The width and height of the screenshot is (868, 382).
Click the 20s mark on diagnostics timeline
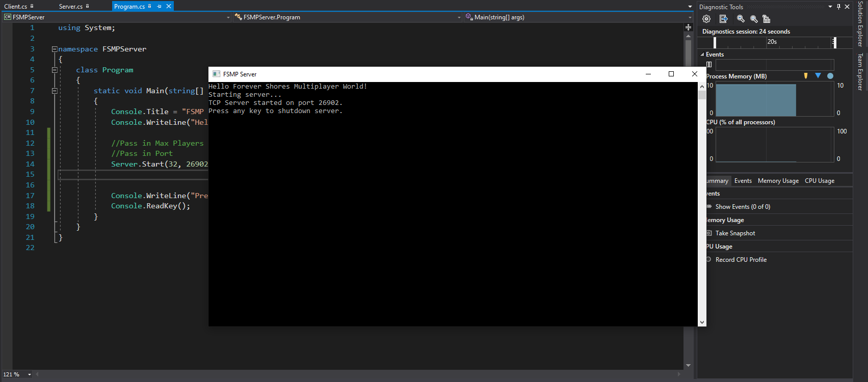(x=772, y=42)
